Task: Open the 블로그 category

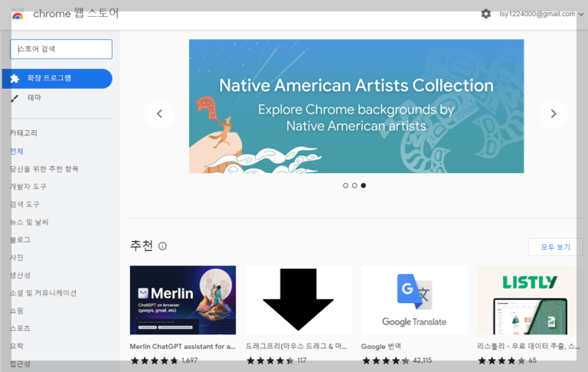Action: click(20, 240)
